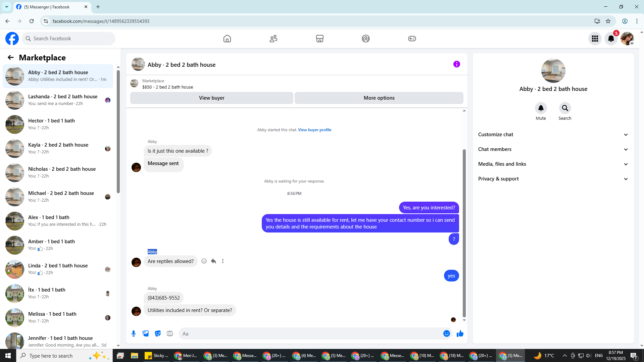
Task: Choose a GIF icon in composer
Action: [170, 333]
